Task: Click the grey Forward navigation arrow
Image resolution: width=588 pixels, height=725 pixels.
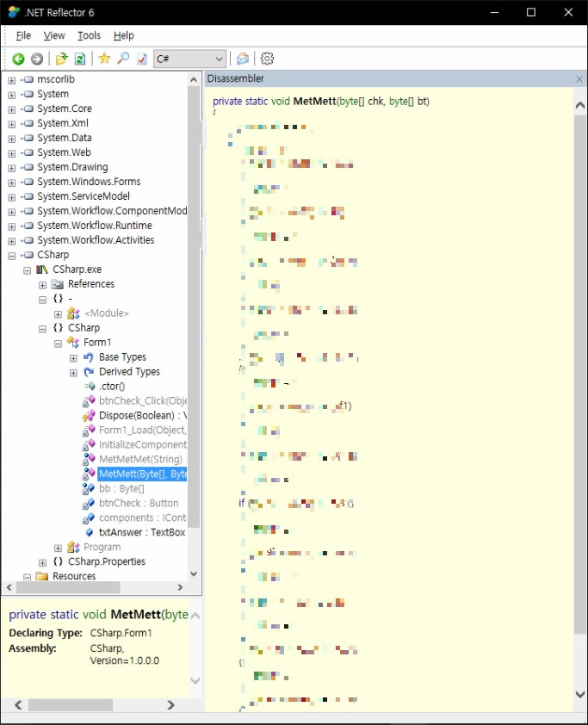Action: click(37, 59)
